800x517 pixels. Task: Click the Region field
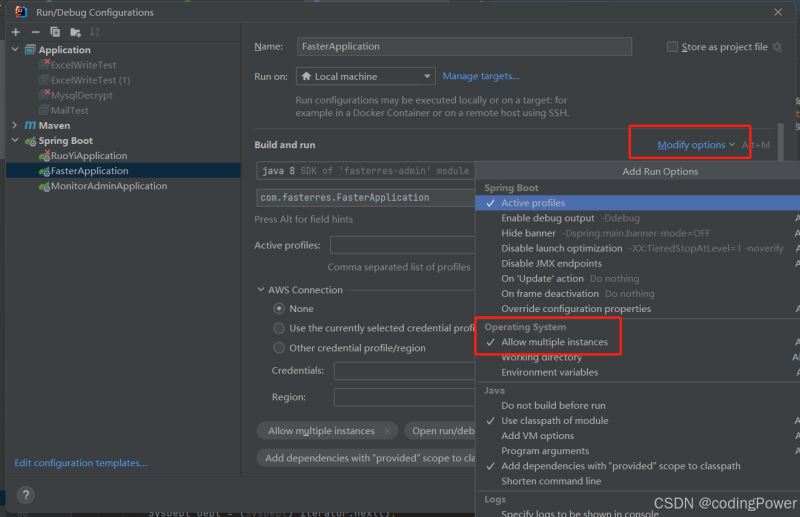(x=405, y=397)
